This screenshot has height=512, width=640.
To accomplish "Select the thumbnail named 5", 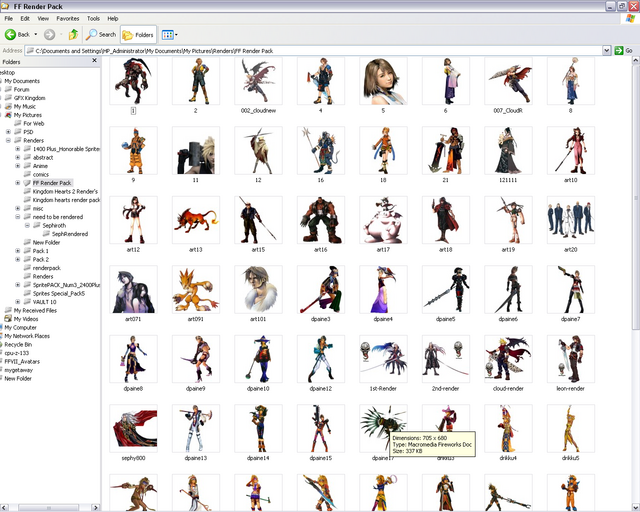I will pyautogui.click(x=383, y=81).
